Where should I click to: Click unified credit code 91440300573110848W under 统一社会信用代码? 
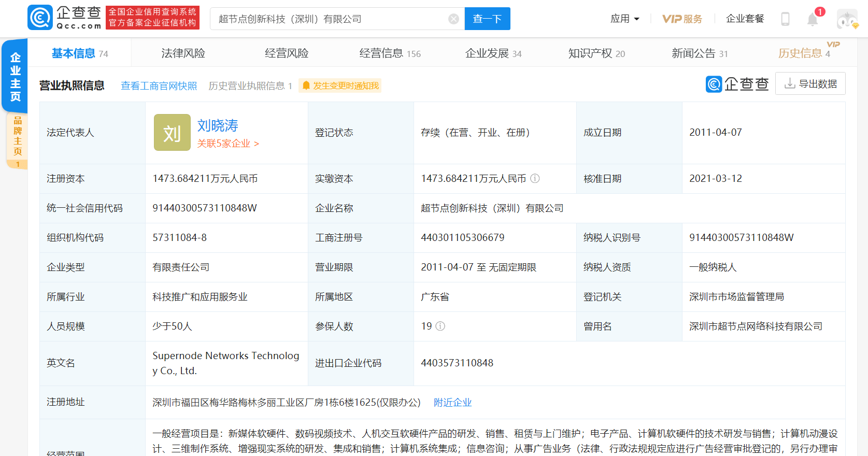[x=205, y=208]
